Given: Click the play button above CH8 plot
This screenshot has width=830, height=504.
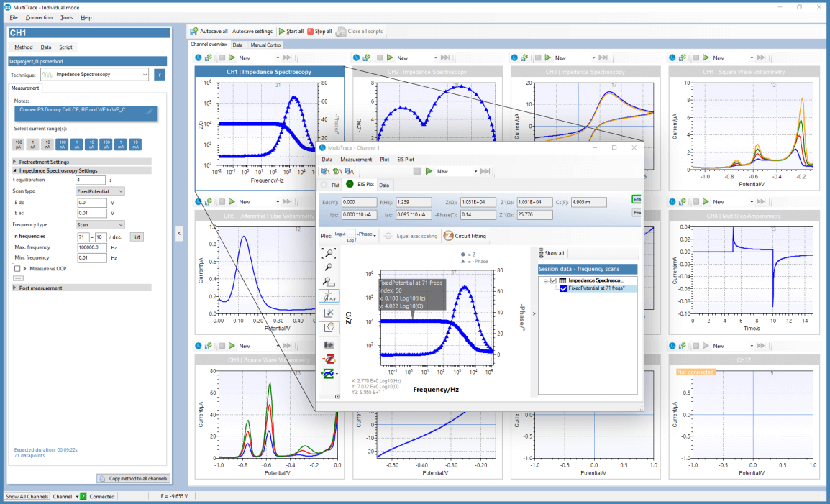Looking at the screenshot, I should coord(706,202).
